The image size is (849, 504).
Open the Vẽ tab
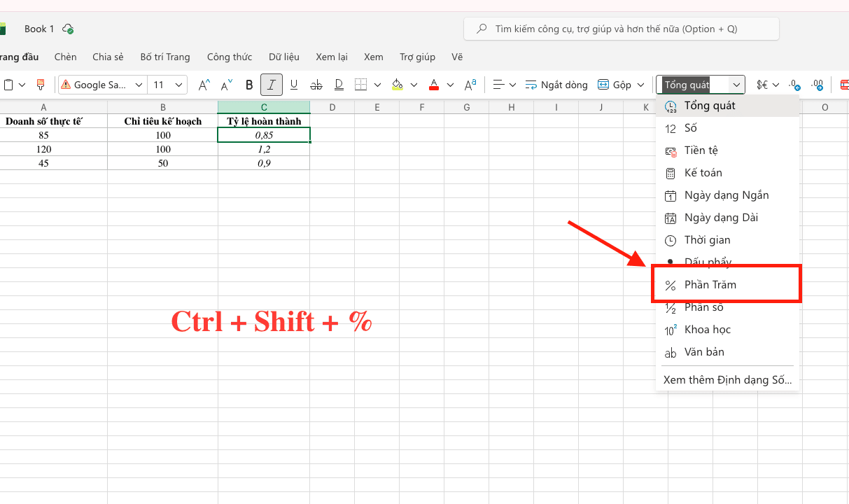point(457,57)
